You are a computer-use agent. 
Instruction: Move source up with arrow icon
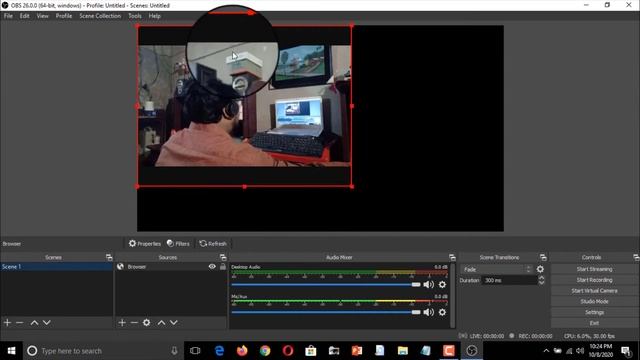pyautogui.click(x=161, y=322)
